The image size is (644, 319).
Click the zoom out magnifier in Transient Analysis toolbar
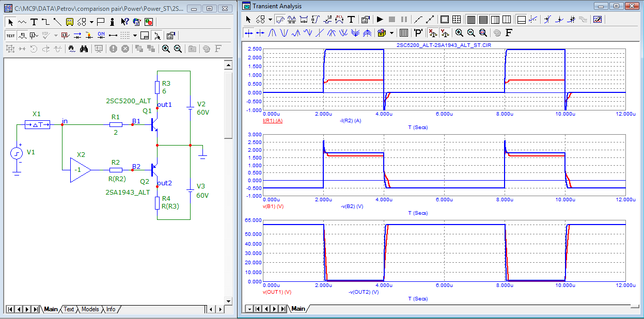(471, 33)
